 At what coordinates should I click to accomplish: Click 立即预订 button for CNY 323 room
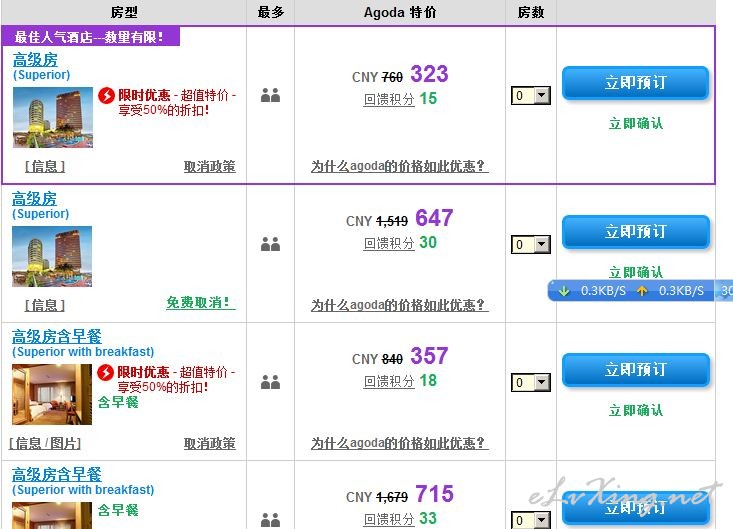coord(635,83)
